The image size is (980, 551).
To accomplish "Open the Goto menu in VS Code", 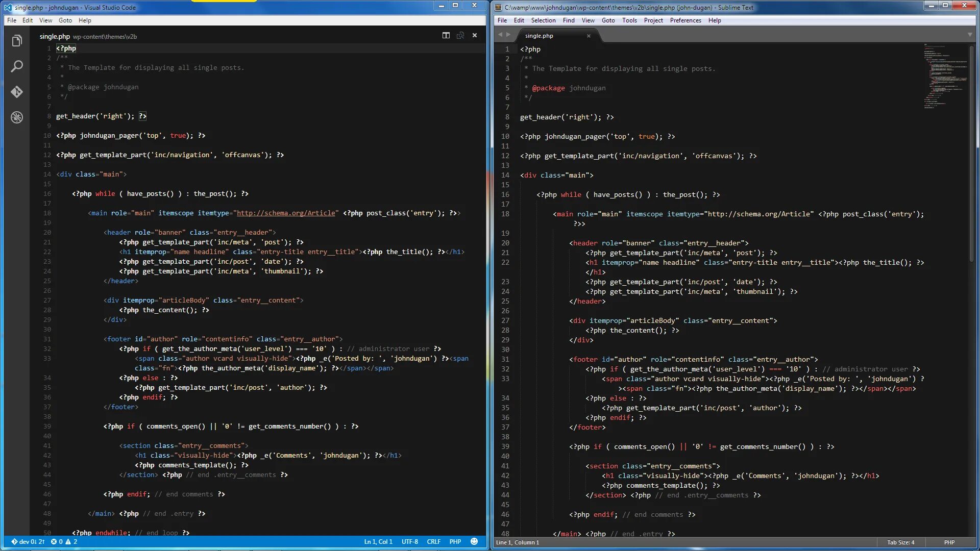I will [65, 20].
